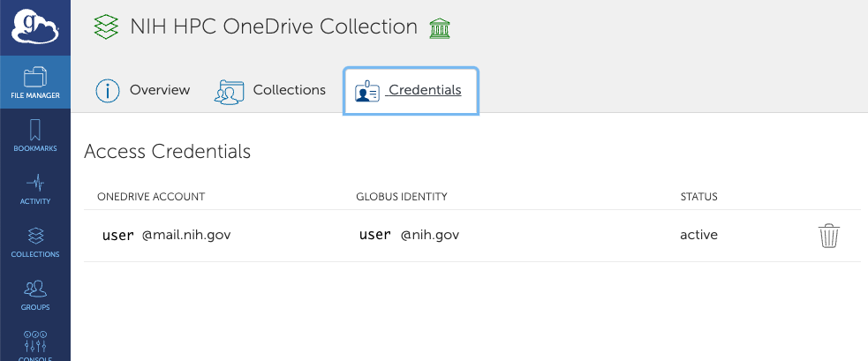This screenshot has width=868, height=361.
Task: Open Bookmarks in the sidebar
Action: tap(35, 136)
